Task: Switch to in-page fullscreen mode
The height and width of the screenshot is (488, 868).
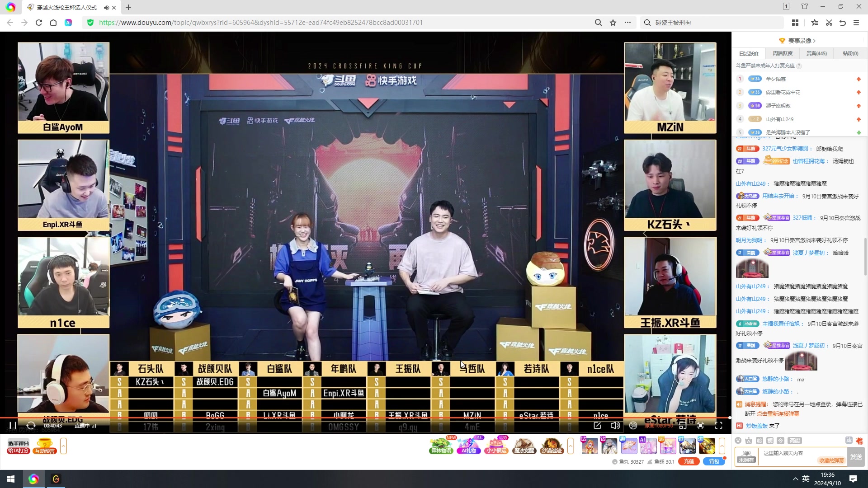Action: click(700, 425)
